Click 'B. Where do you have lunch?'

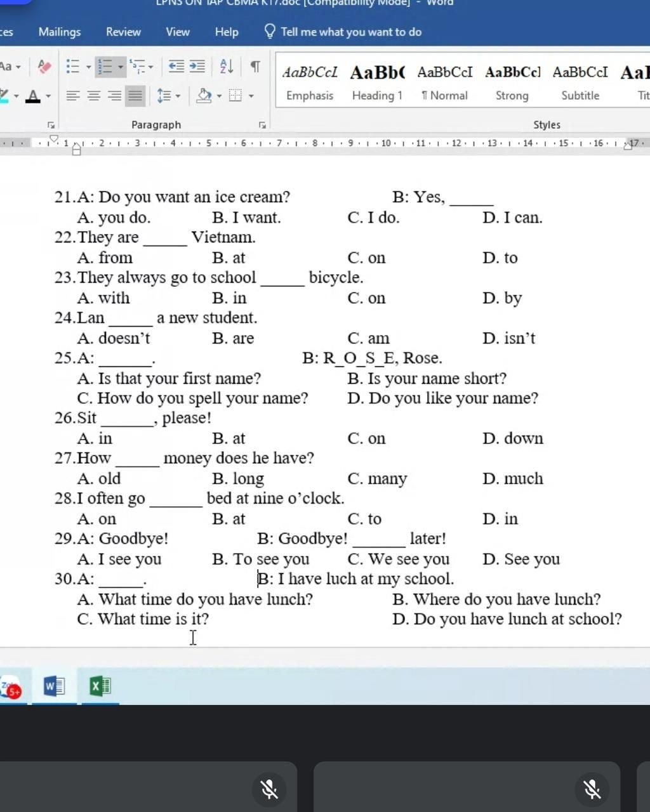tap(496, 599)
